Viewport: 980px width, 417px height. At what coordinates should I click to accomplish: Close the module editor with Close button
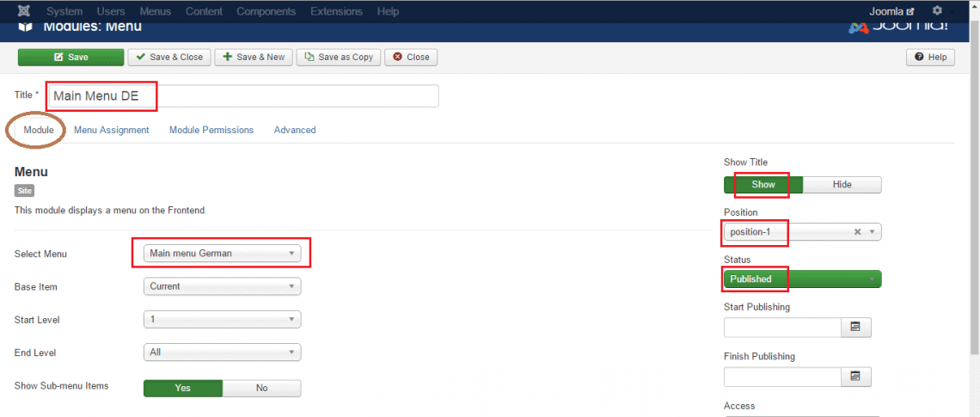click(411, 57)
